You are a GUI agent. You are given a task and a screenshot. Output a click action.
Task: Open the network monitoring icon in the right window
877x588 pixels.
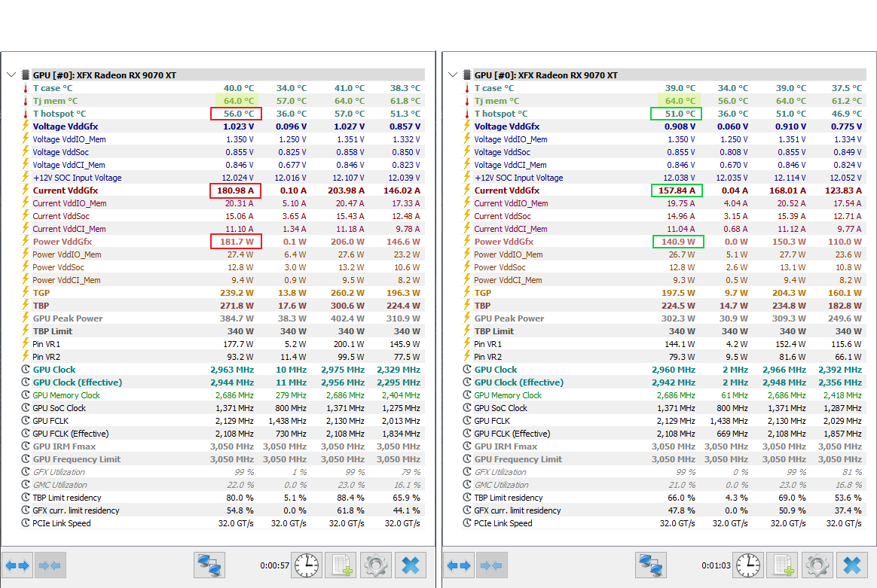pos(652,565)
